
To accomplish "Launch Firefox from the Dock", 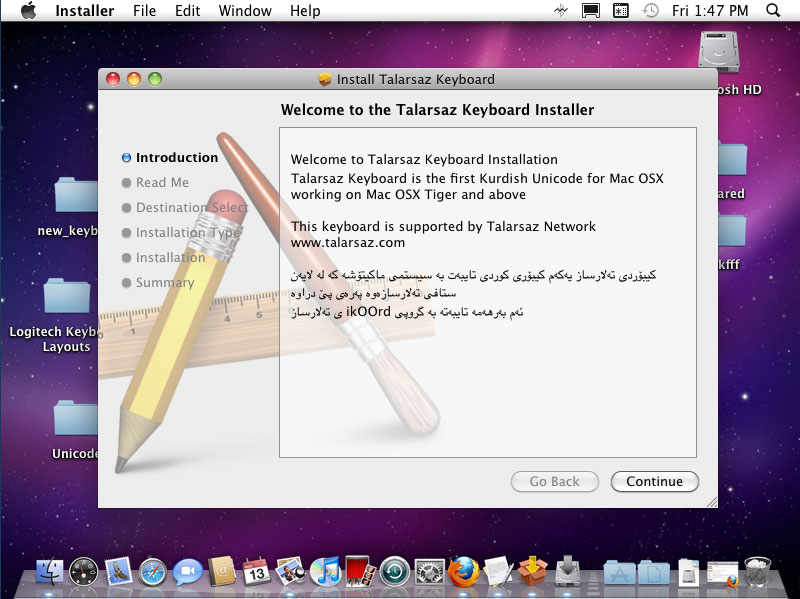I will tap(464, 571).
